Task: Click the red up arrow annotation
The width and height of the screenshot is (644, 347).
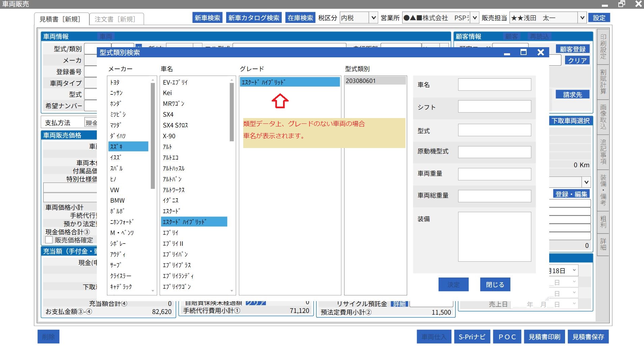Action: point(280,101)
